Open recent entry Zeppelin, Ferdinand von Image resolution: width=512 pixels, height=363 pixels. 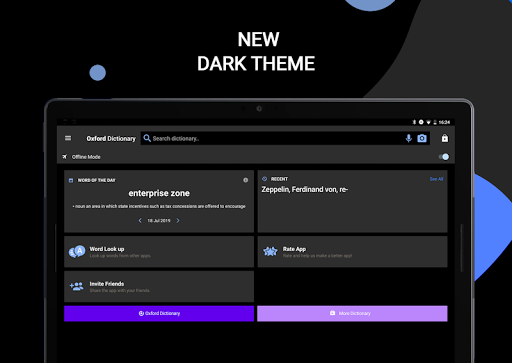click(x=304, y=189)
